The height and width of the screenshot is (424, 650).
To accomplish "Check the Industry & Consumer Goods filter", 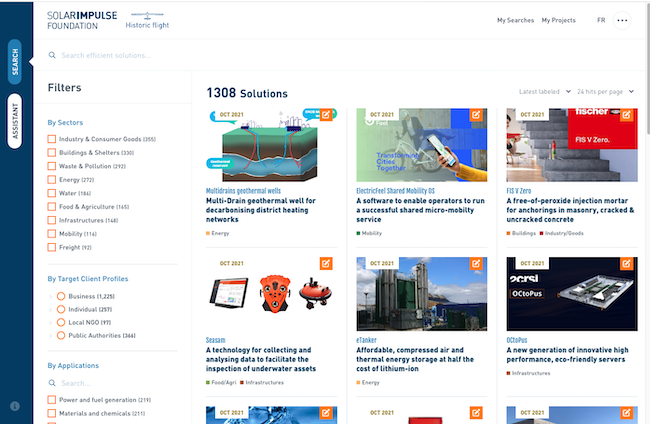I will coord(52,139).
